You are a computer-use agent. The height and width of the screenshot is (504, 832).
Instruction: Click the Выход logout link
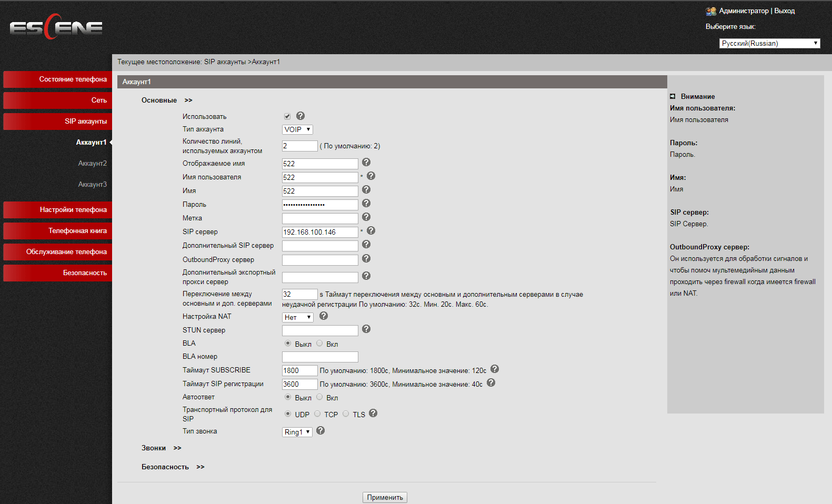784,11
